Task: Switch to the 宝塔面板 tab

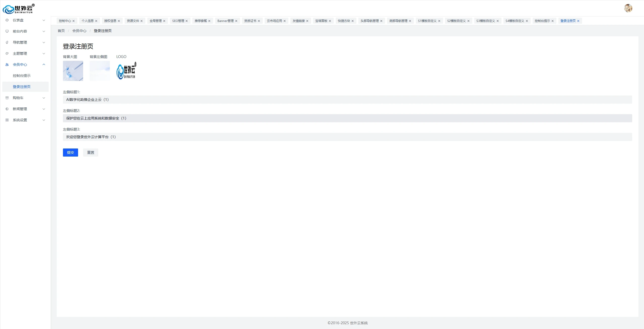Action: 321,21
